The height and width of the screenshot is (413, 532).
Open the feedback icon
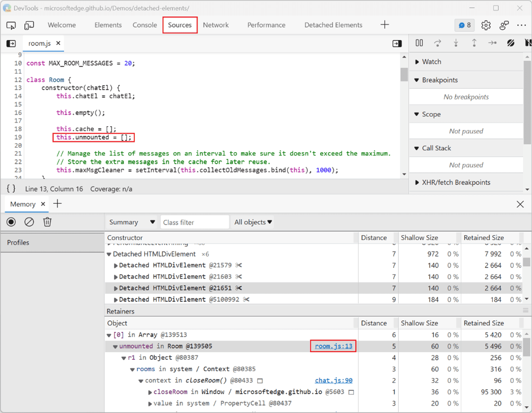pos(504,25)
